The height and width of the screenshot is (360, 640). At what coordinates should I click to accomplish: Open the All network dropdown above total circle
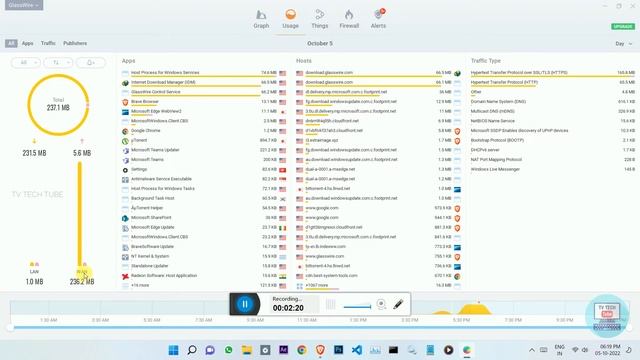(x=26, y=62)
